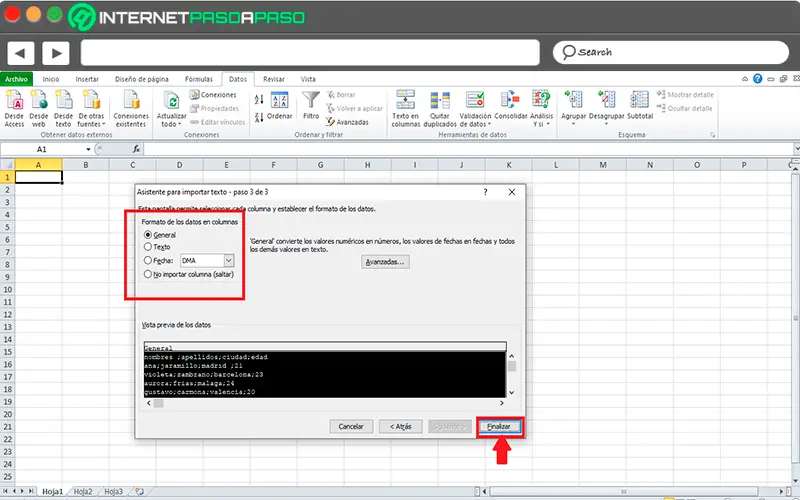Image resolution: width=800 pixels, height=500 pixels.
Task: Open Análisis Y si dropdown
Action: 541,108
